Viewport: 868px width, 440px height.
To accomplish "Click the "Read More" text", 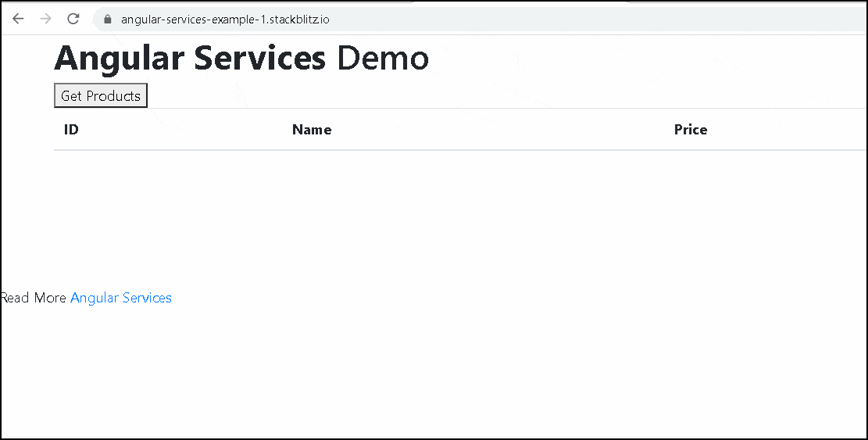I will pyautogui.click(x=34, y=298).
